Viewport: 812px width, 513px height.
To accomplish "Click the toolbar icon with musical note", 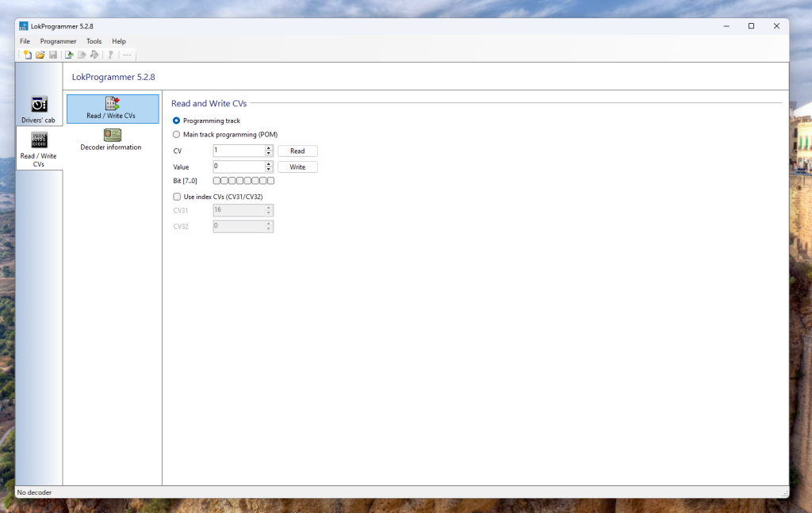I will pyautogui.click(x=94, y=55).
